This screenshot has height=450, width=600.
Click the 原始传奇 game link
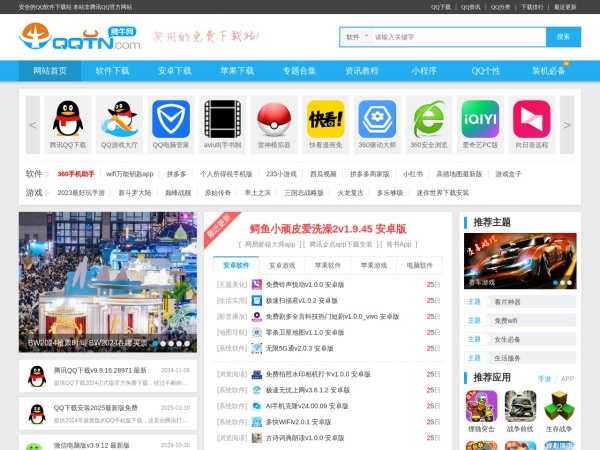pyautogui.click(x=218, y=193)
